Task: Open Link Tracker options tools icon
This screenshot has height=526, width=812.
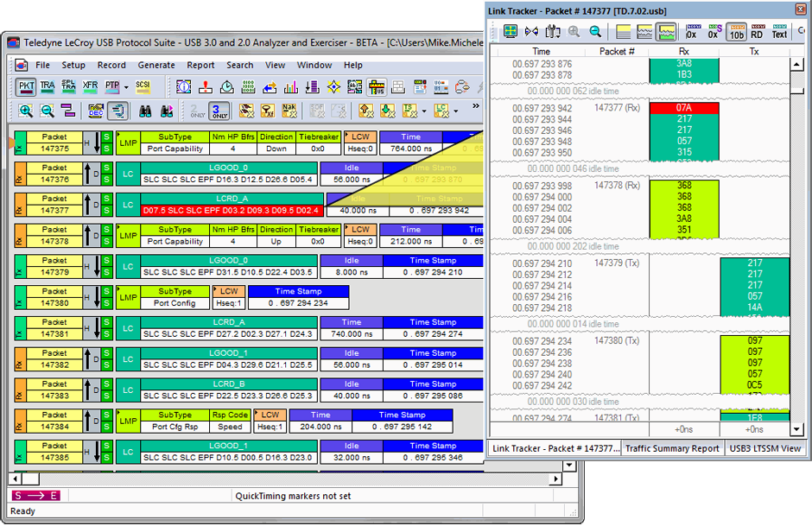Action: click(553, 32)
